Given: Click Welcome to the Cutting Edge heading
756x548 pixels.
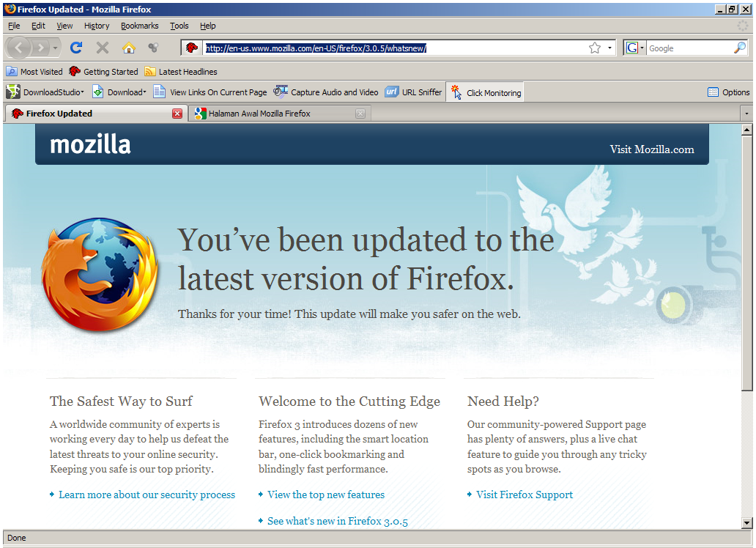Looking at the screenshot, I should pos(349,401).
